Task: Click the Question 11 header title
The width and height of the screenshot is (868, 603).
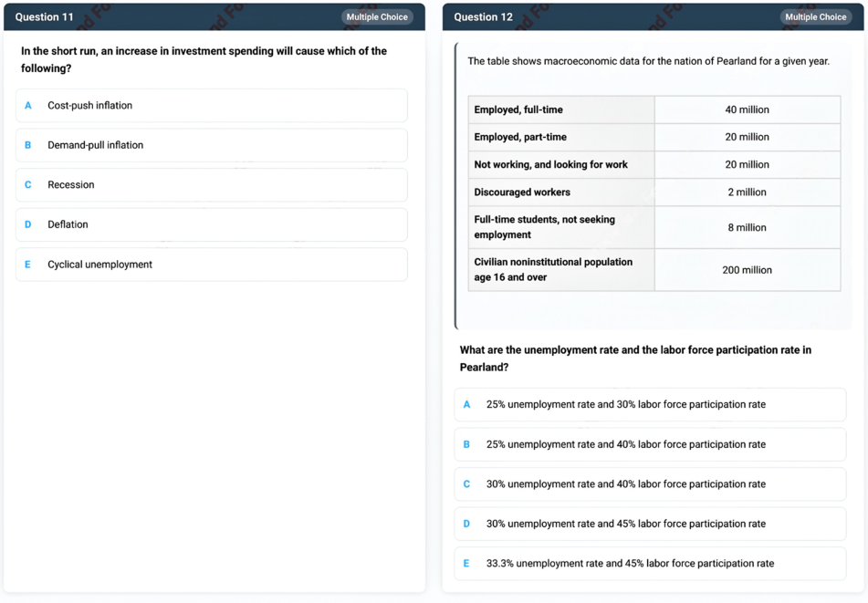Action: [45, 17]
